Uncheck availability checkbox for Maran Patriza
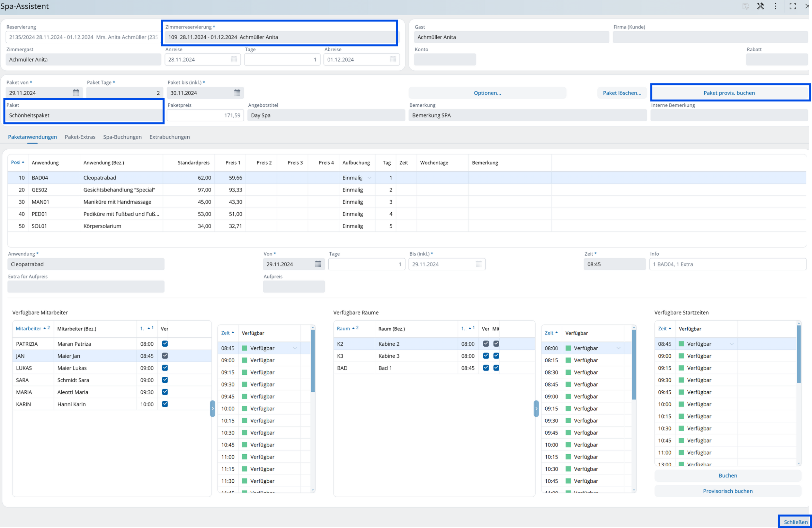Viewport: 812px width, 528px height. click(x=165, y=344)
